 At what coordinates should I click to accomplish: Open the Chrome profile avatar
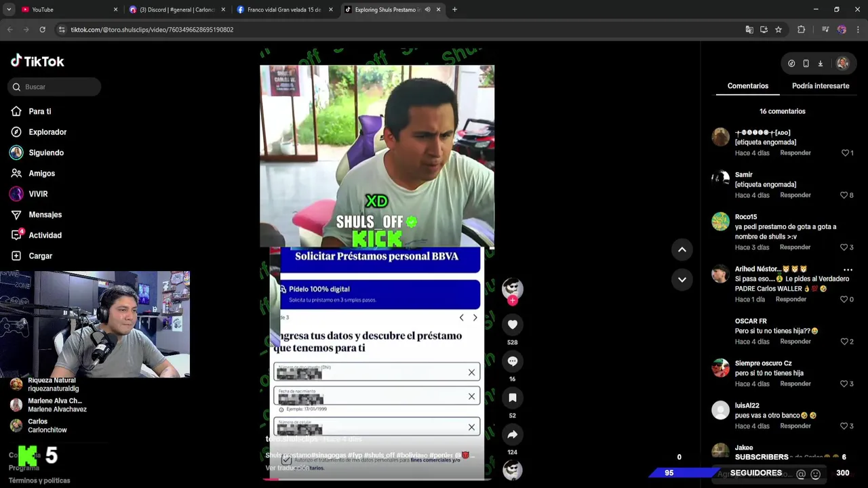(842, 30)
